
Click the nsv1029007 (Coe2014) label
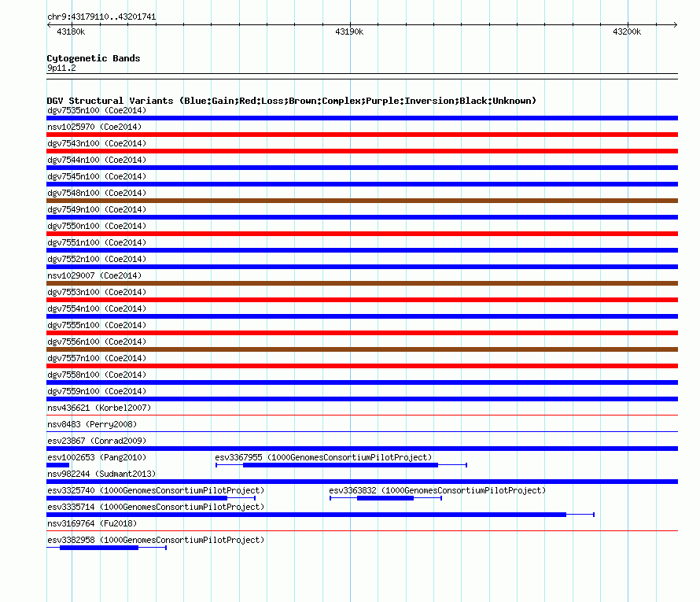click(94, 275)
